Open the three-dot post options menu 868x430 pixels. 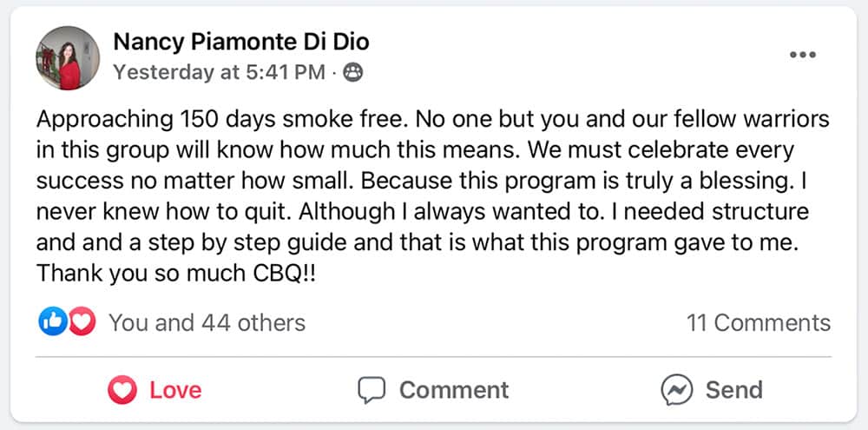[803, 55]
